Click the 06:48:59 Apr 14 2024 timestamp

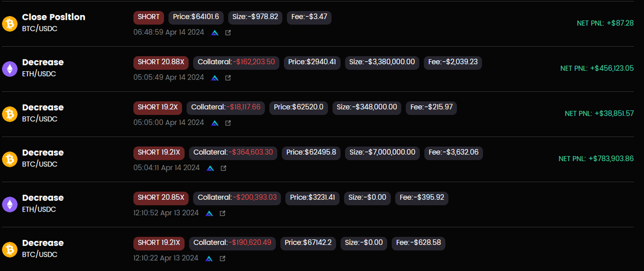coord(169,33)
